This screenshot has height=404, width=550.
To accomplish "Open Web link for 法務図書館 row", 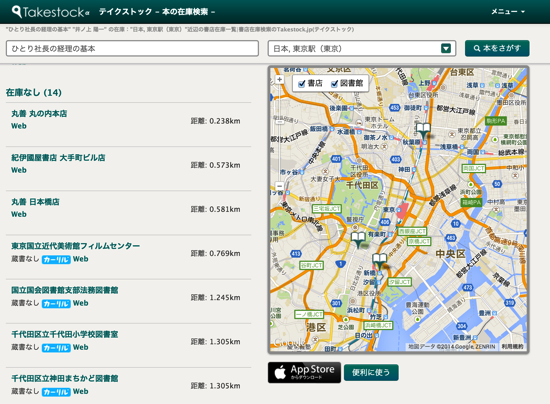I will click(80, 303).
